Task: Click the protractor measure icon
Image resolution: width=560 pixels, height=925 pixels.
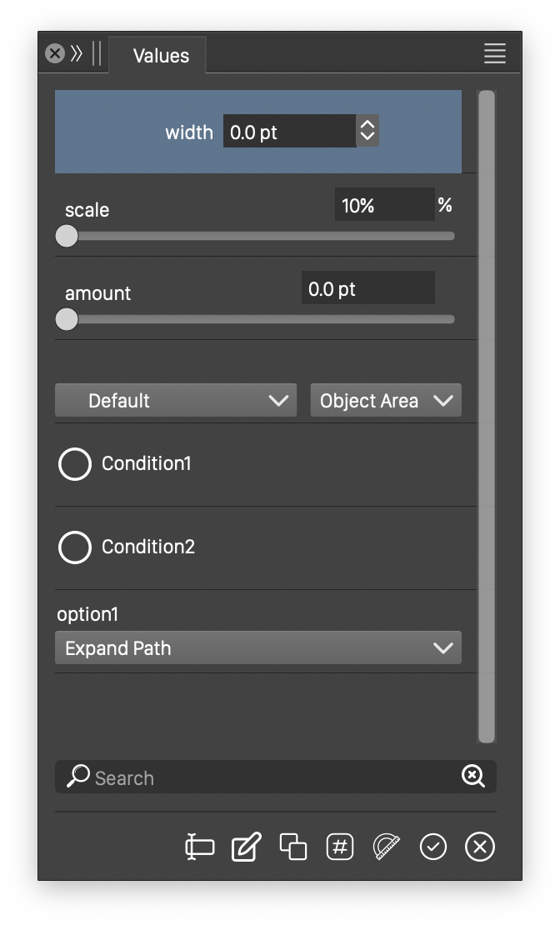Action: point(387,847)
